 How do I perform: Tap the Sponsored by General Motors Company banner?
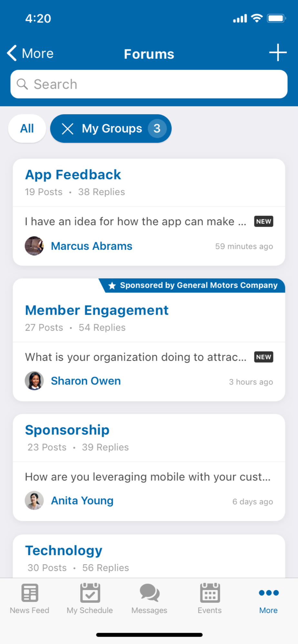(x=194, y=286)
